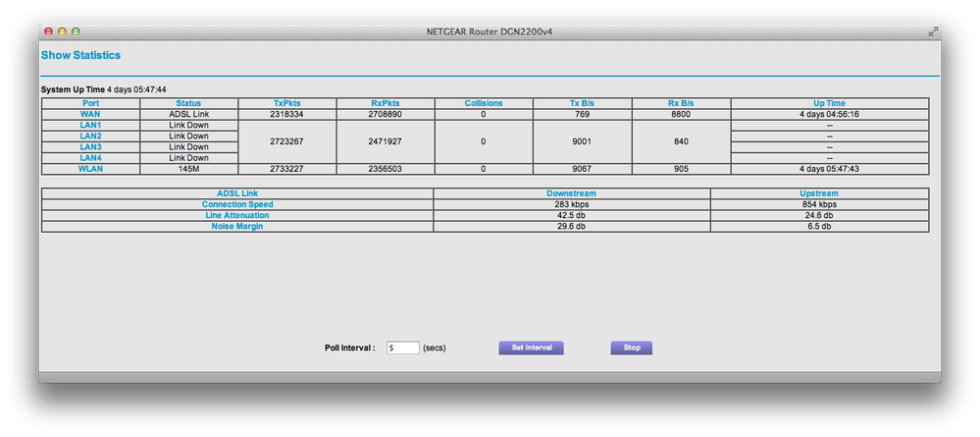Click upstream noise margin 6.5 db
The image size is (980, 437).
click(x=819, y=227)
